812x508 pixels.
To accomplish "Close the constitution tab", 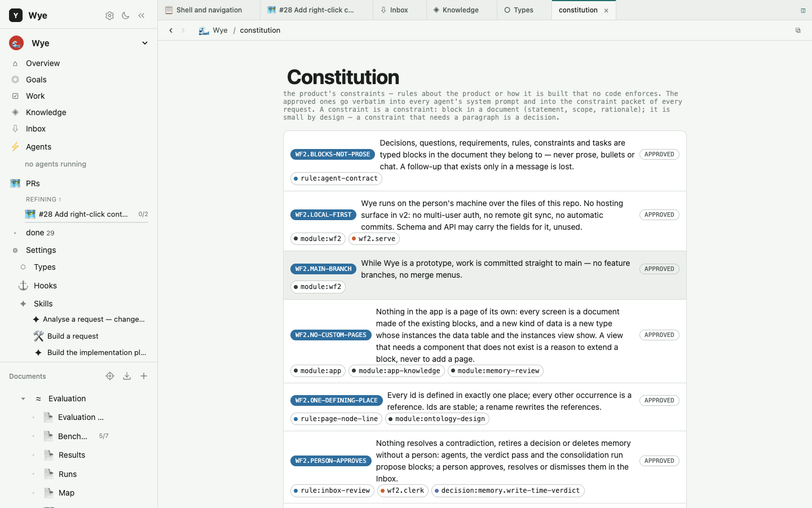I will pos(606,10).
